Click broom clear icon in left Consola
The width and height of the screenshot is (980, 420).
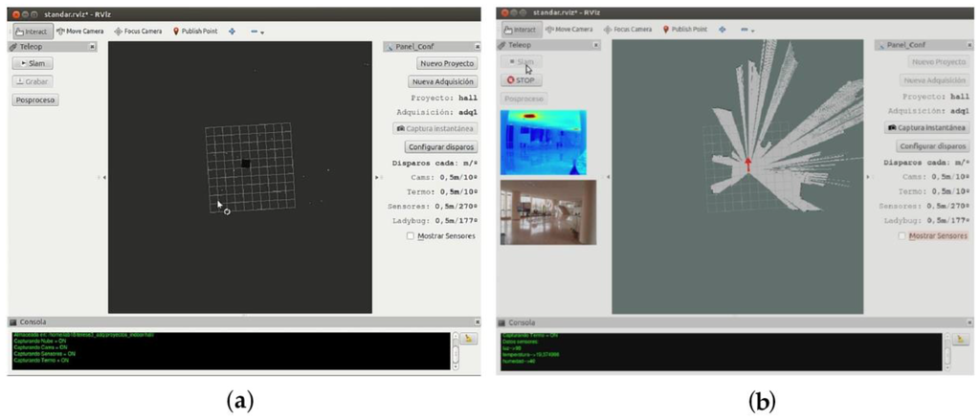[x=469, y=339]
